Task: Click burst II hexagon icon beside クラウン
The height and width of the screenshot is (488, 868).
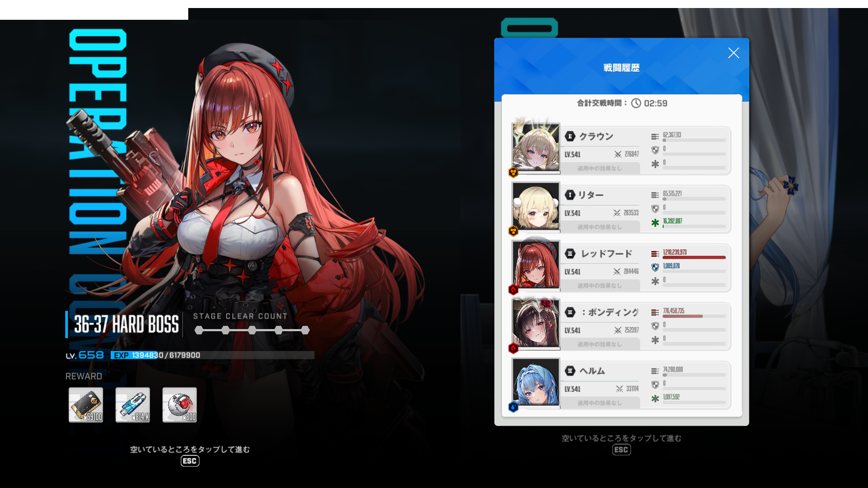Action: pyautogui.click(x=570, y=136)
